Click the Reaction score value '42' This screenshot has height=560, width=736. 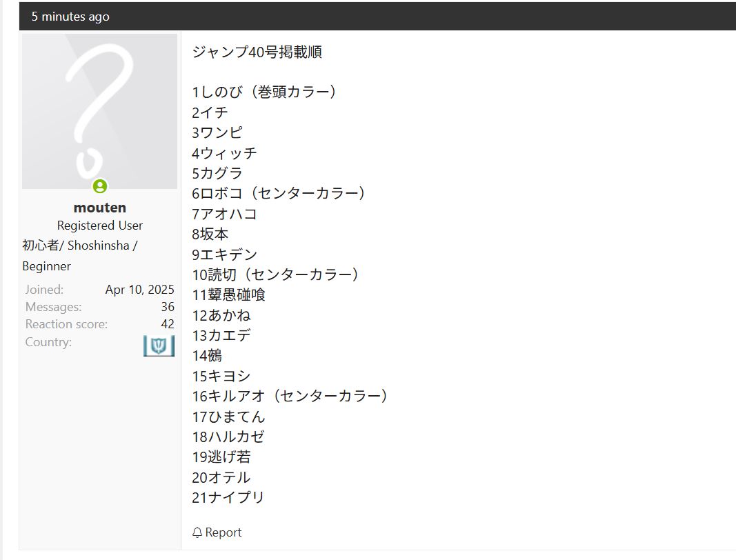[168, 324]
